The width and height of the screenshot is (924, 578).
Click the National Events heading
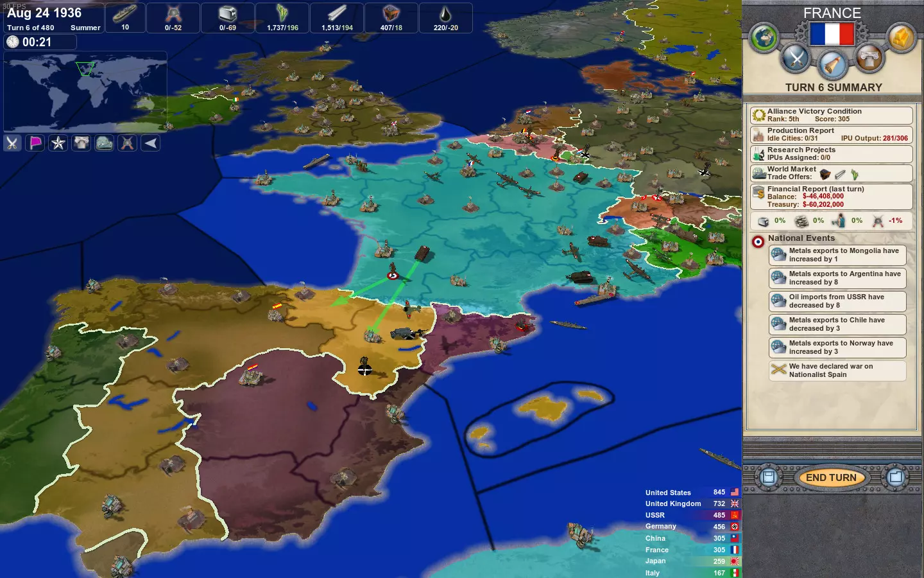click(801, 238)
